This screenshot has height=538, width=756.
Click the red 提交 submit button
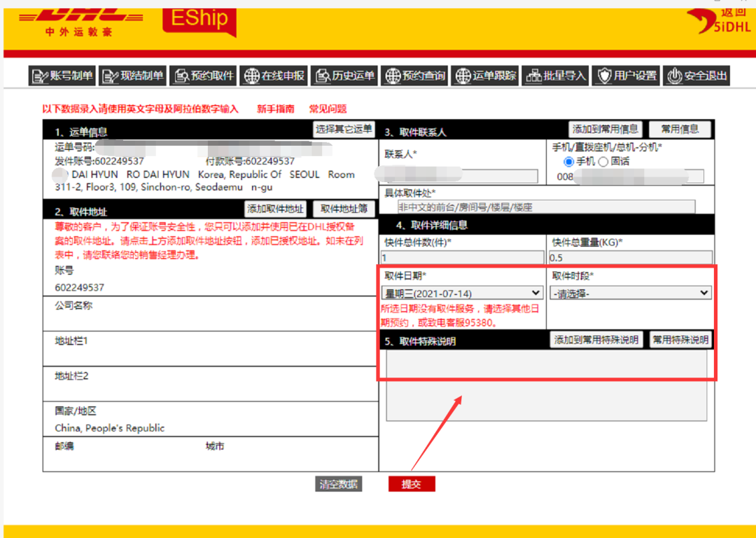(x=412, y=483)
